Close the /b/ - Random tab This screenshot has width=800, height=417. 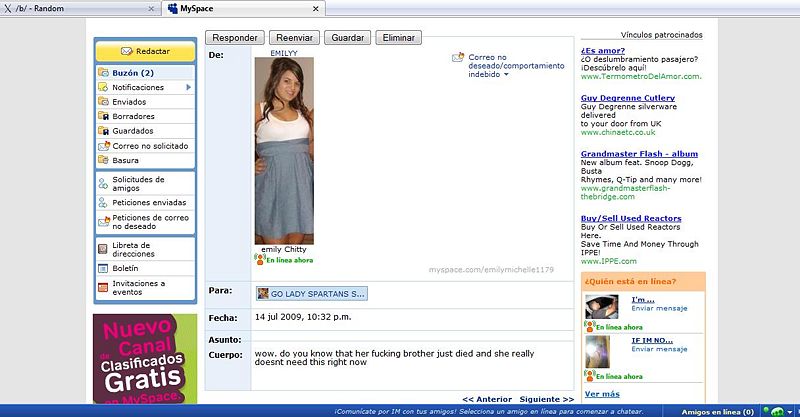click(151, 9)
